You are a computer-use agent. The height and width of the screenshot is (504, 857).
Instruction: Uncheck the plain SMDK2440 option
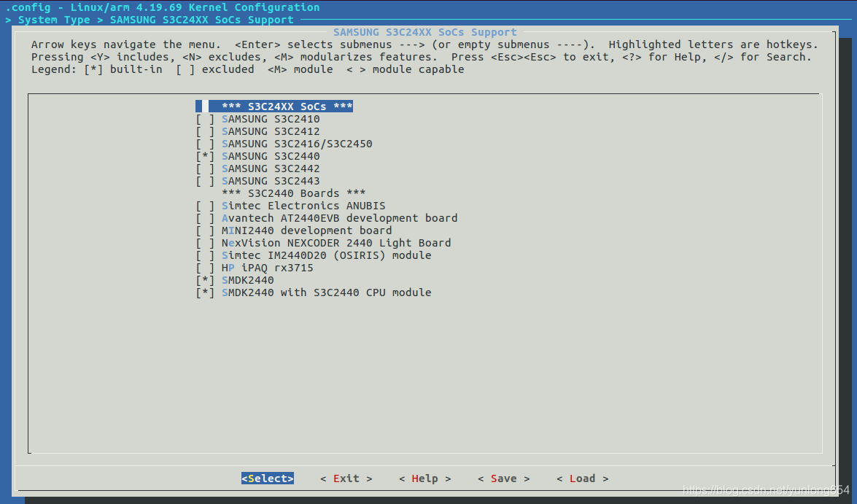pos(205,280)
